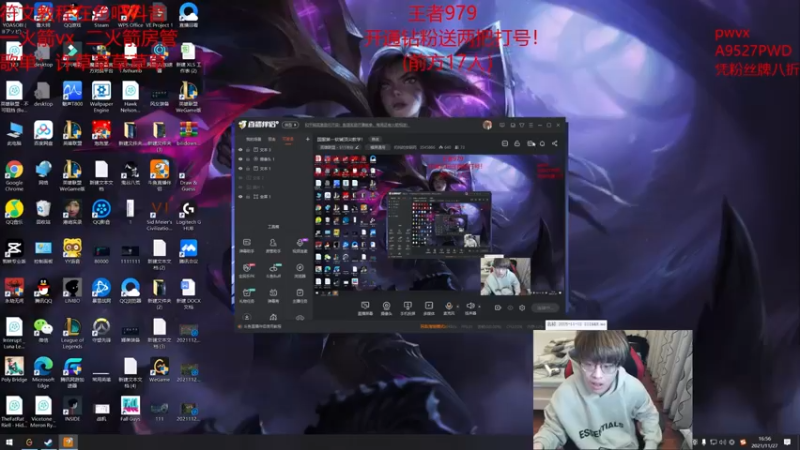Click the bell icon above the preview

point(542,144)
